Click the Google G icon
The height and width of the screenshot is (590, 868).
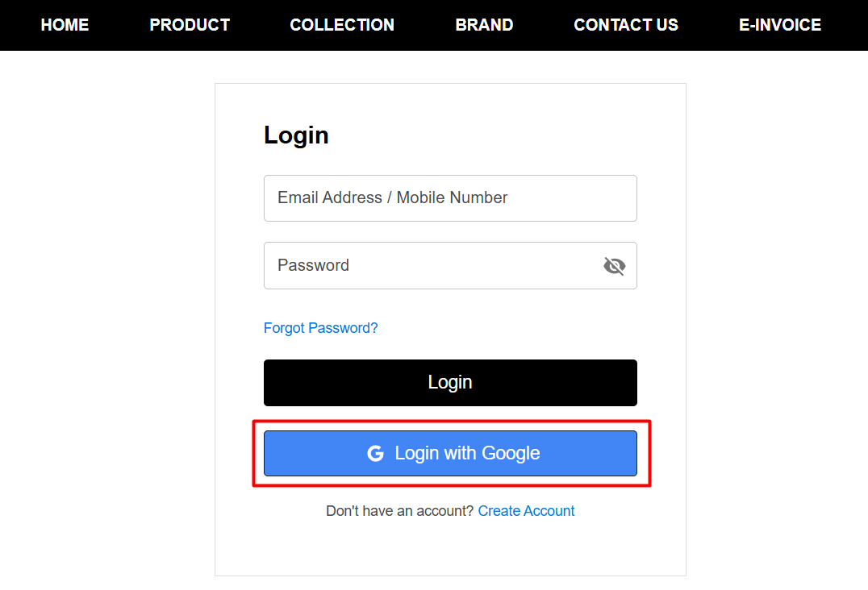(376, 453)
